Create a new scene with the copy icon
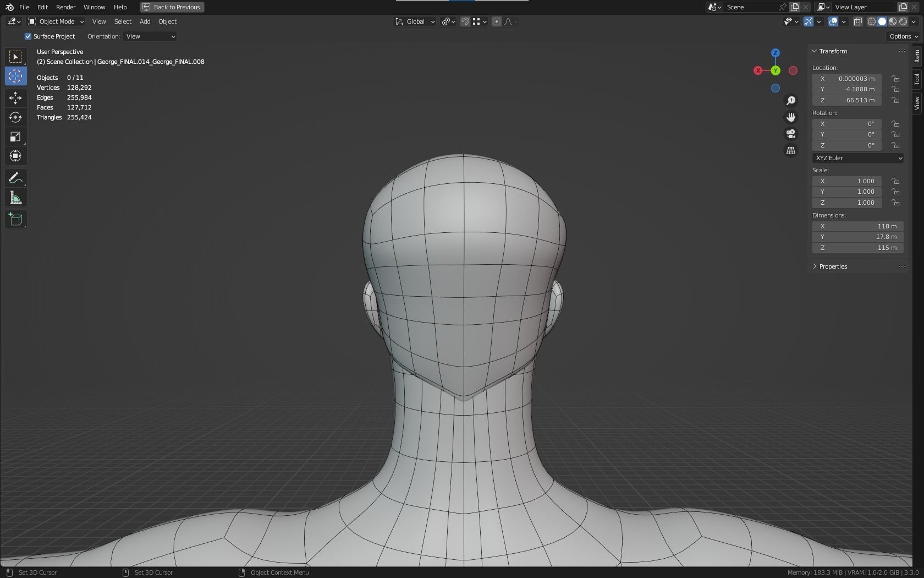The height and width of the screenshot is (578, 924). [795, 7]
